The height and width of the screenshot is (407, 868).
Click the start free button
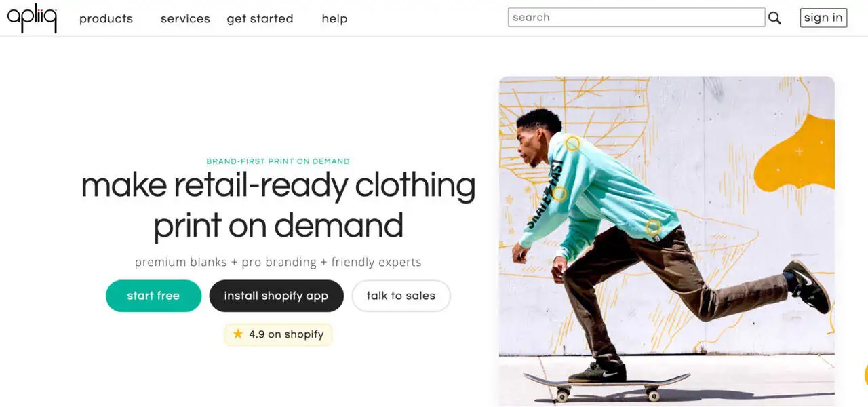coord(153,296)
